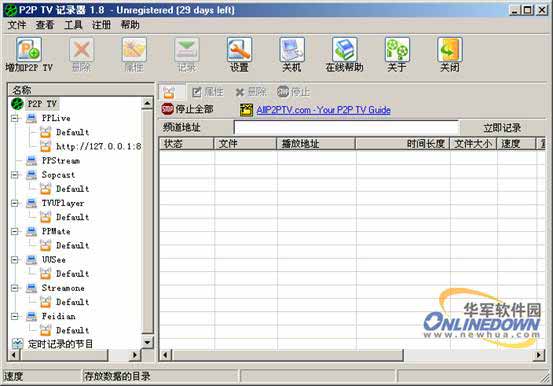Collapse the PPLive tree node
Screen dimensions: 553x386
(x=14, y=118)
